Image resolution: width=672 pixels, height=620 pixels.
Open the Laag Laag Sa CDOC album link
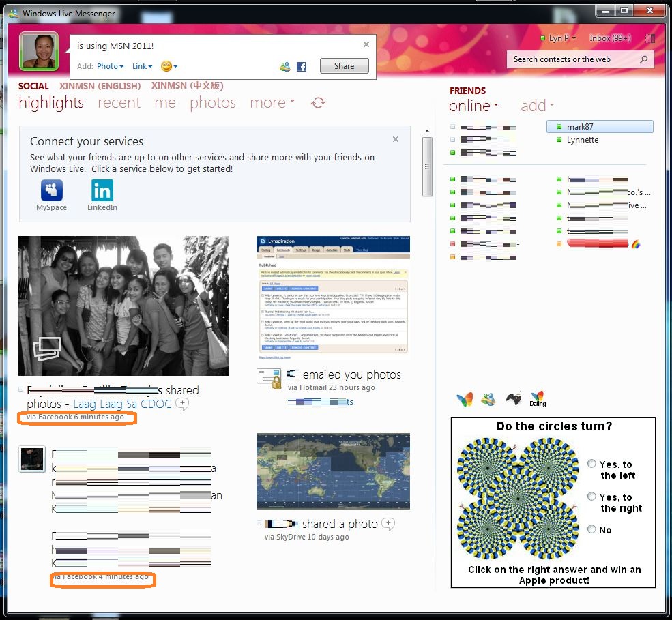pos(122,404)
